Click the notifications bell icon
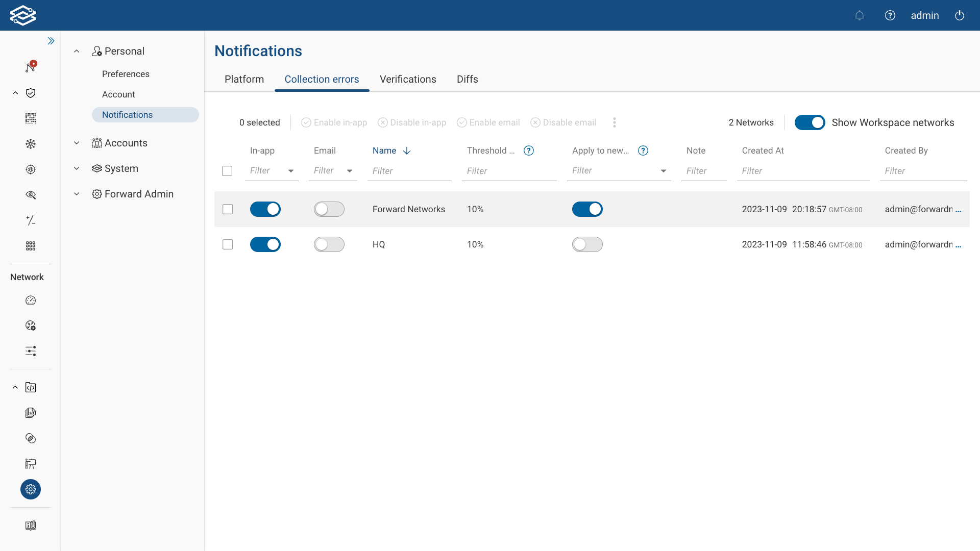Image resolution: width=980 pixels, height=551 pixels. [860, 15]
